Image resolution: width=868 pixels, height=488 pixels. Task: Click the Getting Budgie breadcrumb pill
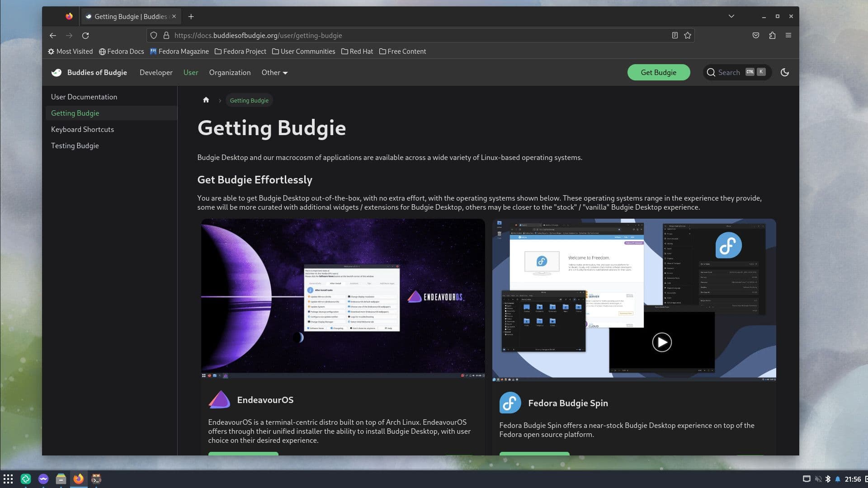(x=249, y=100)
